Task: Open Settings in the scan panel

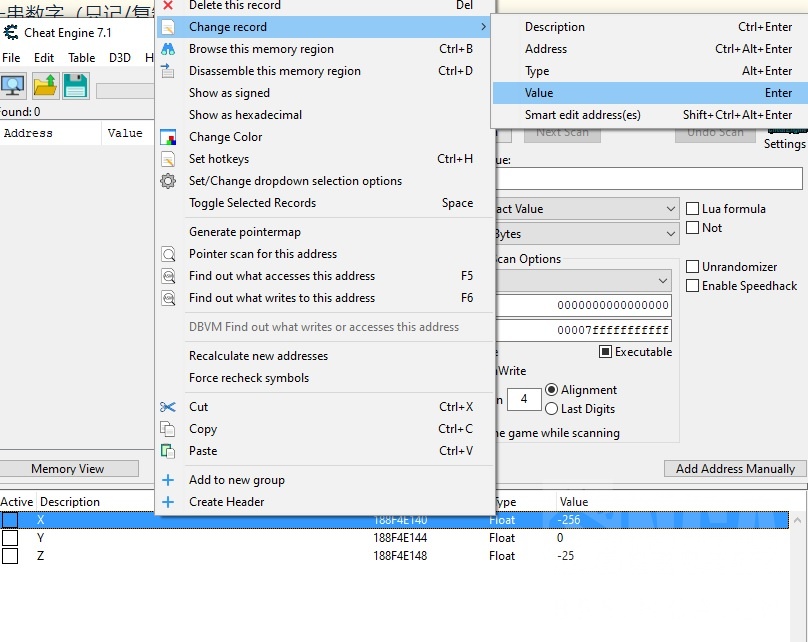Action: pyautogui.click(x=784, y=144)
